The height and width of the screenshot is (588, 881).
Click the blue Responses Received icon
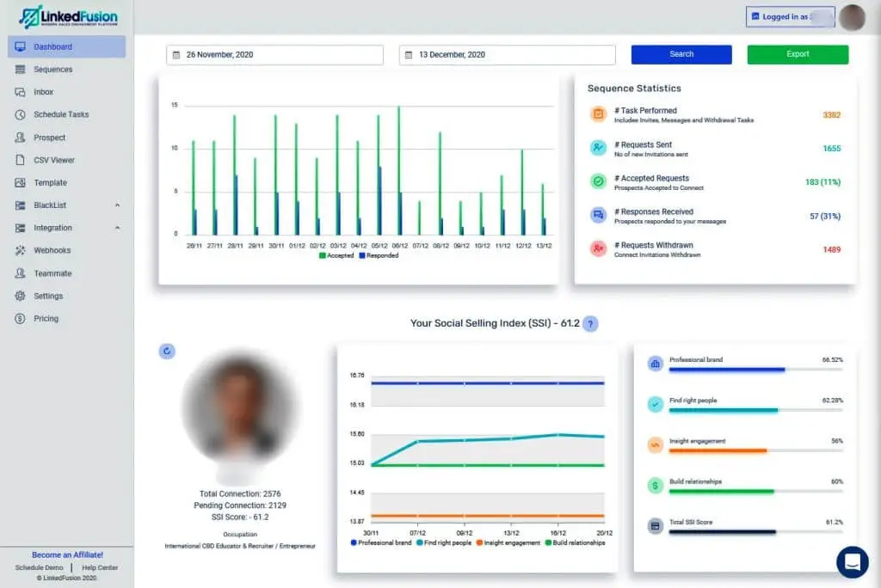point(599,215)
